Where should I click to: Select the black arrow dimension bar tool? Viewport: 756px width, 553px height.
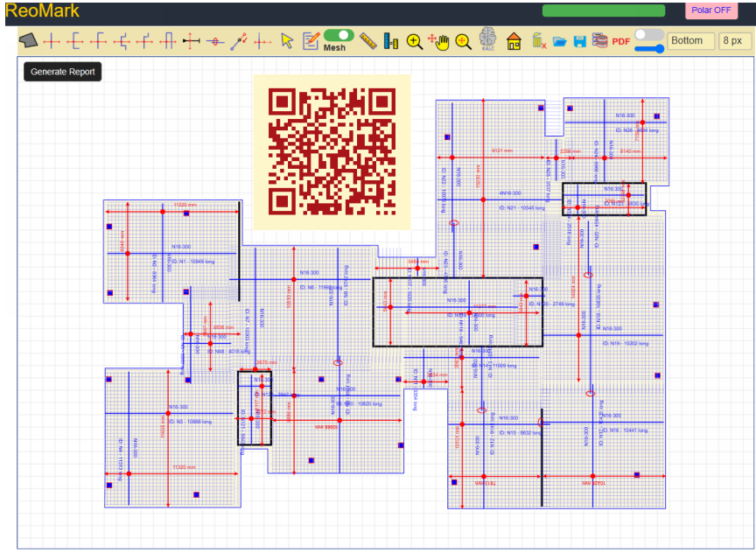click(x=191, y=41)
